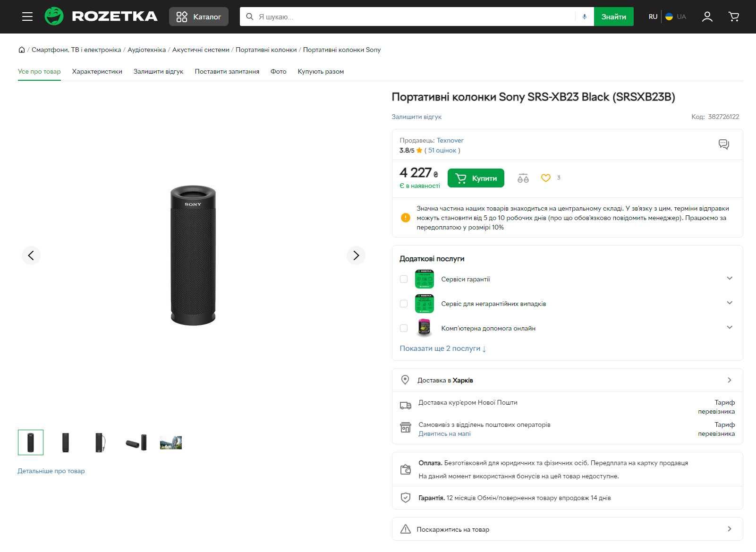Open 51 оцінок ratings link
756x552 pixels.
coord(442,150)
